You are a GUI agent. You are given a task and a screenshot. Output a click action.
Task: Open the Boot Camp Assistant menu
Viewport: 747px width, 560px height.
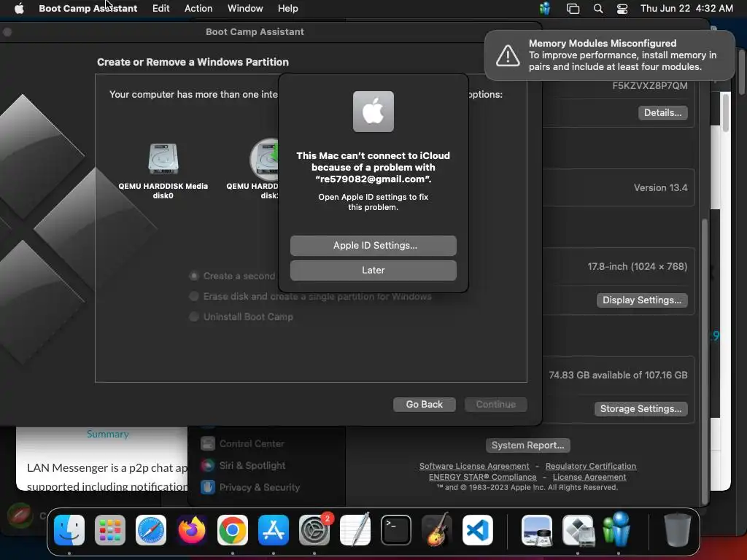pos(88,8)
